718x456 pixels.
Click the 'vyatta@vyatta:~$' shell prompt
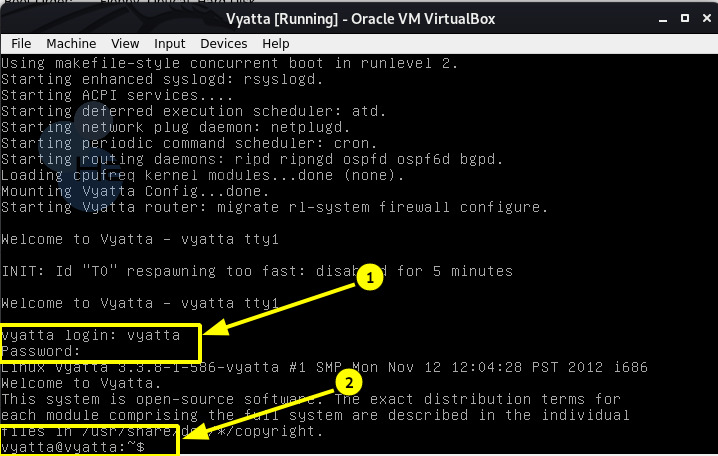point(73,447)
